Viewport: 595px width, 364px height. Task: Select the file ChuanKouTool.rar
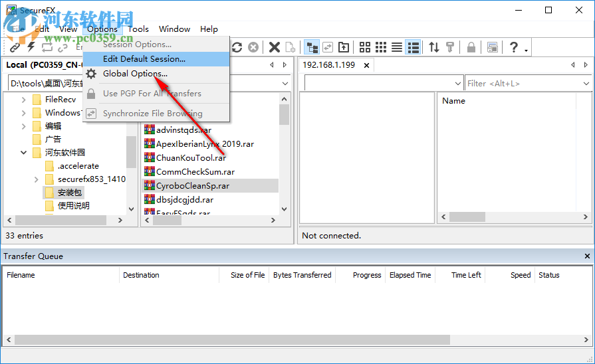[x=191, y=157]
